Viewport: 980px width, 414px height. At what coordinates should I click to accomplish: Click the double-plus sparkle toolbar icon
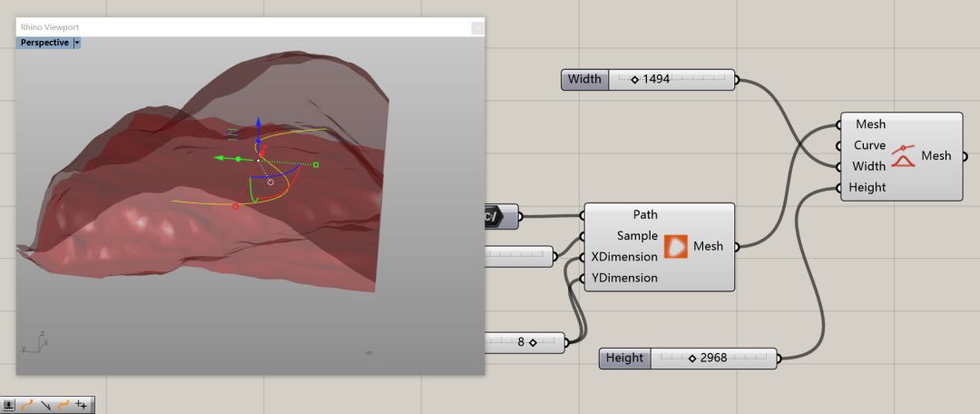click(83, 405)
